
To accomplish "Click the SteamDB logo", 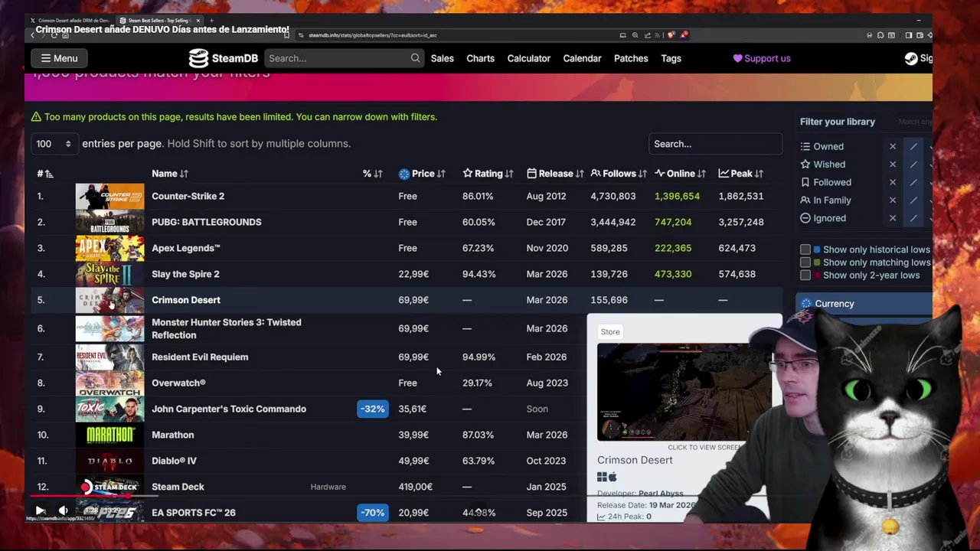I will (x=224, y=58).
